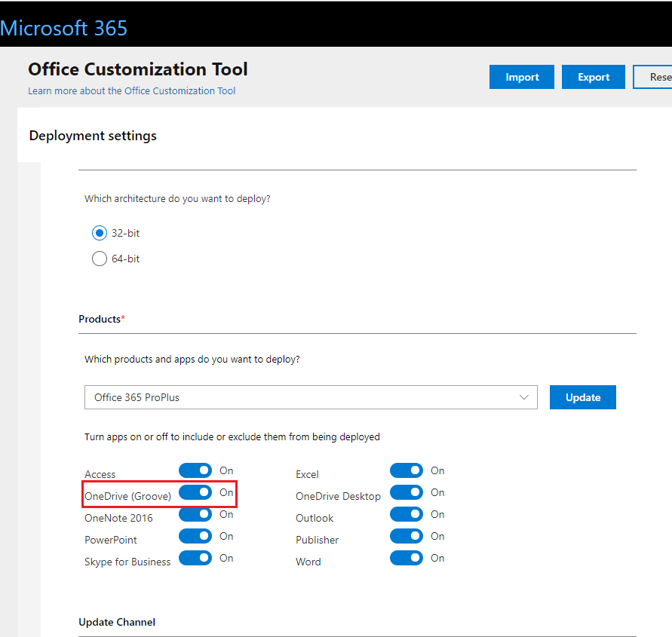Click the Skype for Business label

(x=127, y=562)
